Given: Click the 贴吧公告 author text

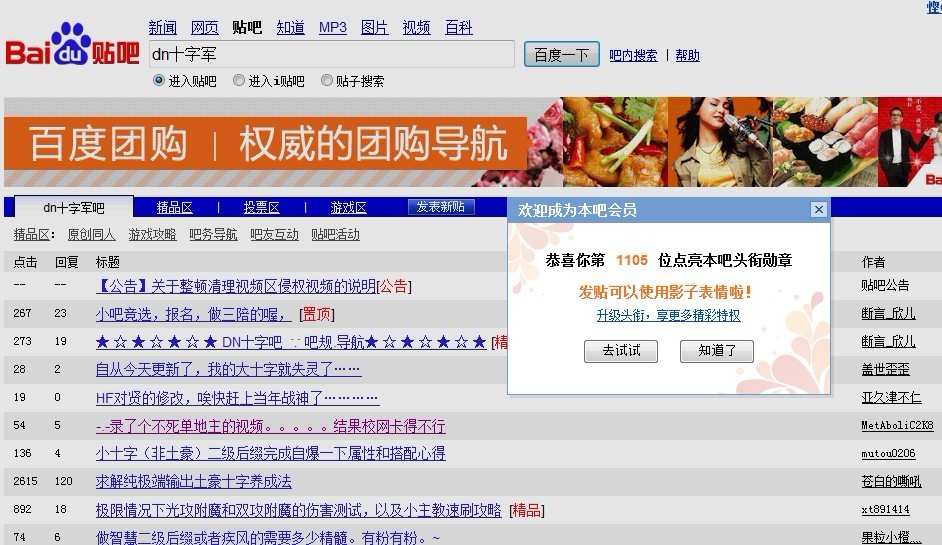Looking at the screenshot, I should (x=885, y=285).
